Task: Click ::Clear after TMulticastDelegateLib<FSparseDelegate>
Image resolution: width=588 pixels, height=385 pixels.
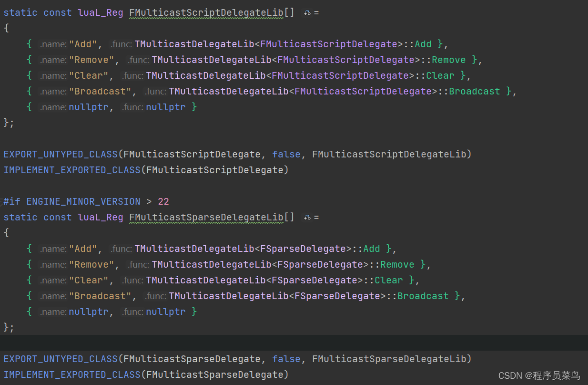Action: (x=383, y=280)
